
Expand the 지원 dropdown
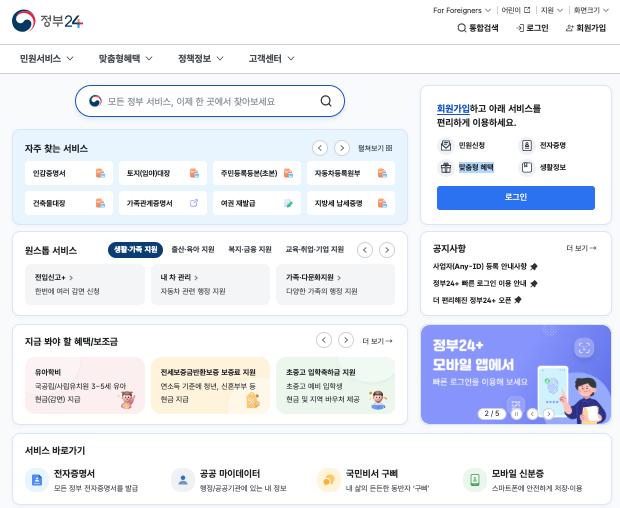552,10
